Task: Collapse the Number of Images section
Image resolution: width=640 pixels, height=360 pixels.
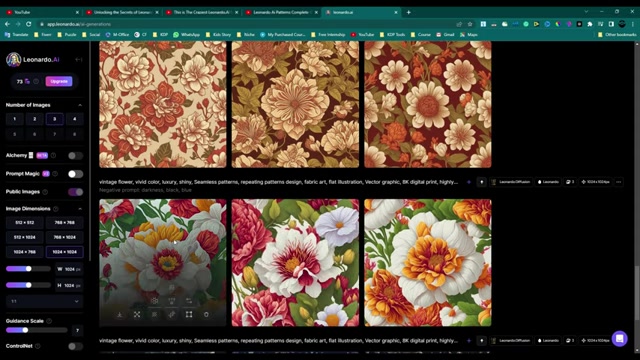Action: click(x=80, y=105)
